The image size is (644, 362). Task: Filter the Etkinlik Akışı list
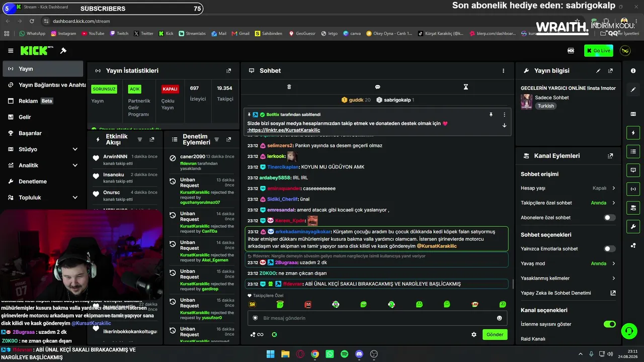140,139
